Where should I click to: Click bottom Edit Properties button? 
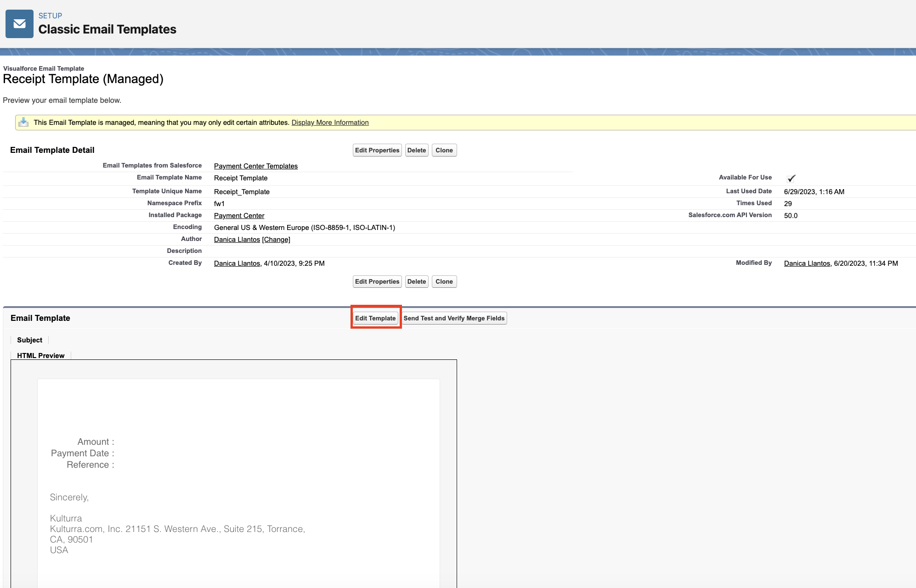point(377,281)
